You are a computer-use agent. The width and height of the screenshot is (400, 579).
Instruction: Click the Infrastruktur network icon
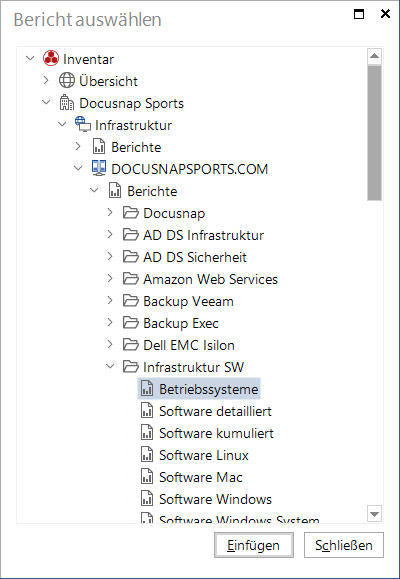coord(83,124)
